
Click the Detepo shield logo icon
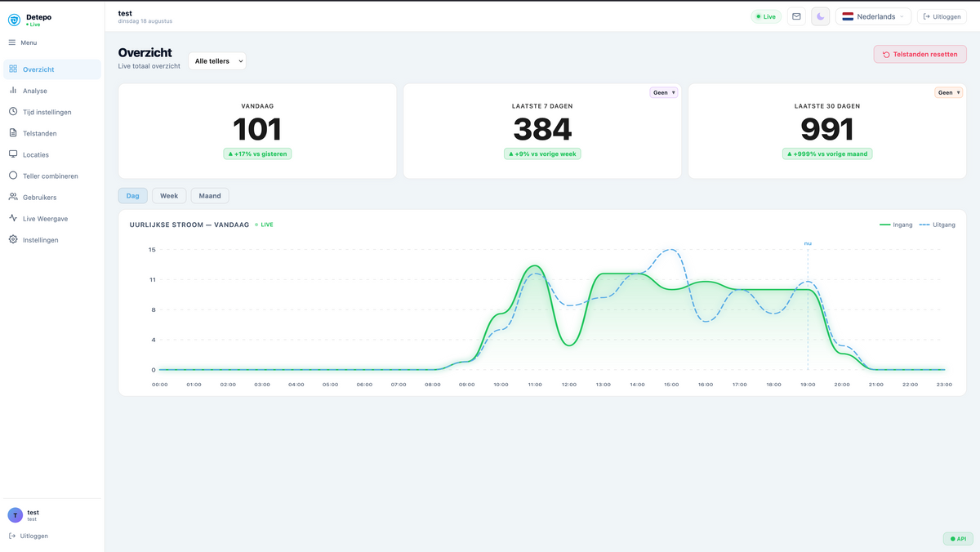click(15, 20)
